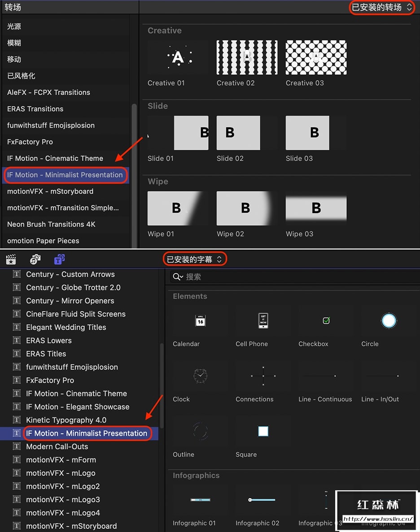
Task: Select the Checkbox element title
Action: 326,321
